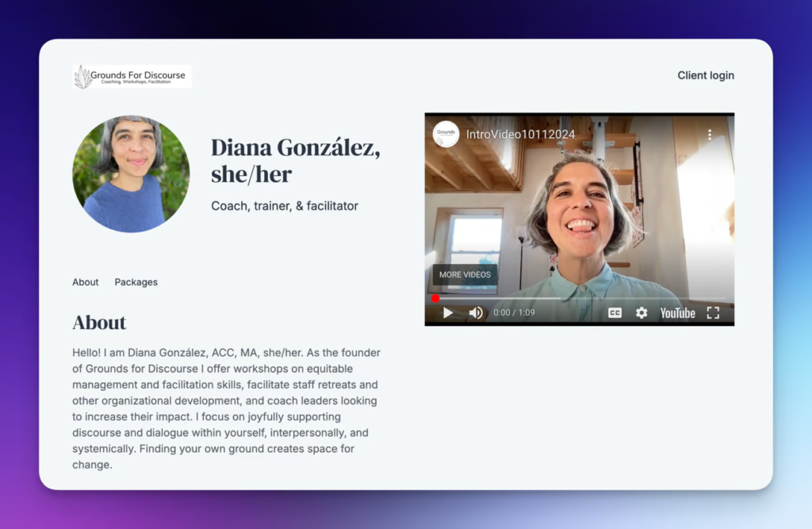Screen dimensions: 812x529
Task: Click the About section heading
Action: [x=99, y=323]
